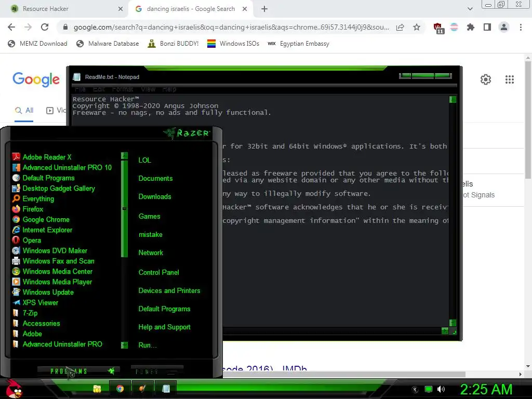This screenshot has width=532, height=399.
Task: Launch Everything search program
Action: pyautogui.click(x=33, y=199)
